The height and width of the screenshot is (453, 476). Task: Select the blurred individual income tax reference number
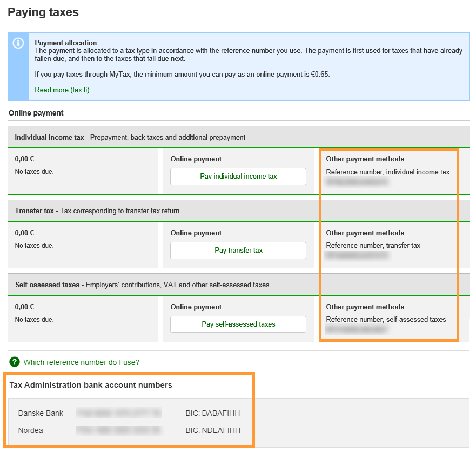coord(357,182)
